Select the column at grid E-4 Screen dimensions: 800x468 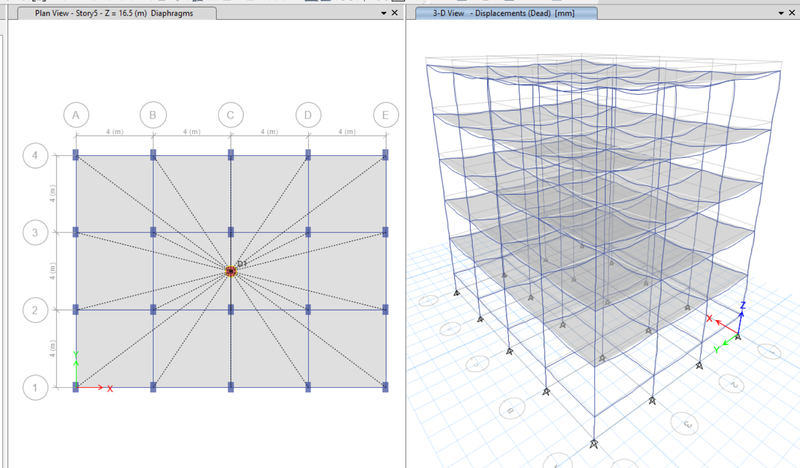tap(385, 155)
